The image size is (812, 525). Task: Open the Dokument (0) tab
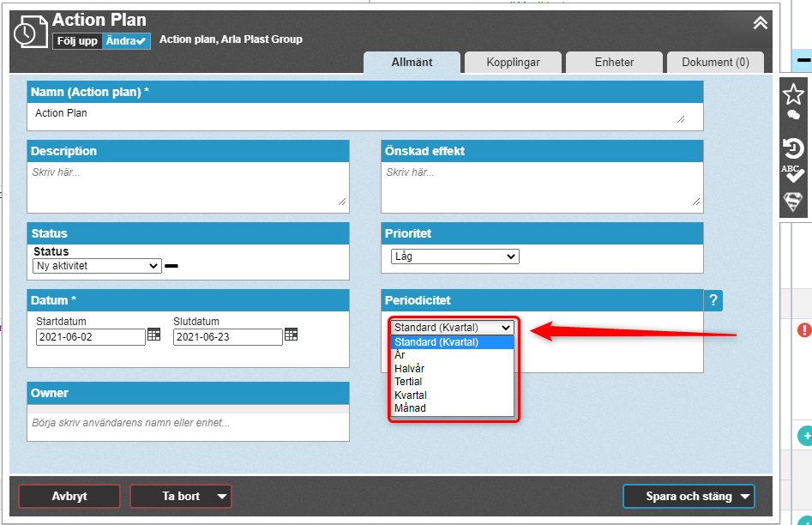715,63
